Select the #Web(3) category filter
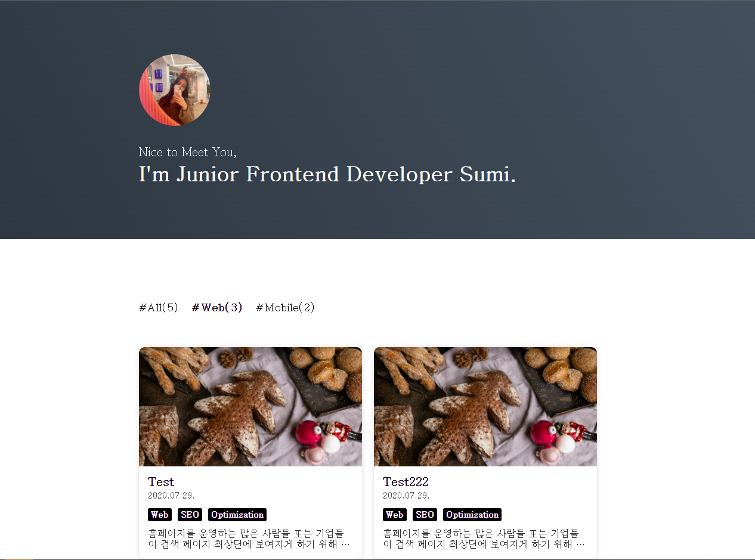755x560 pixels. (217, 308)
